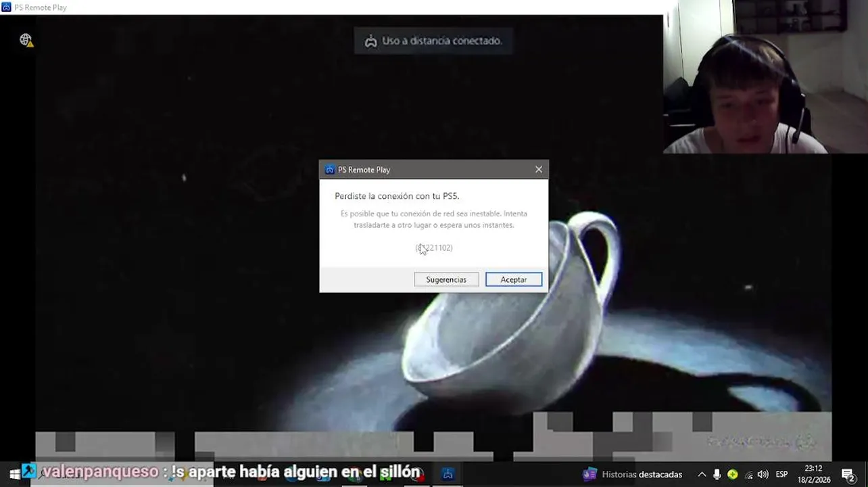Click the Perdiste la conexión con tu PS5 message
868x487 pixels.
(x=397, y=196)
